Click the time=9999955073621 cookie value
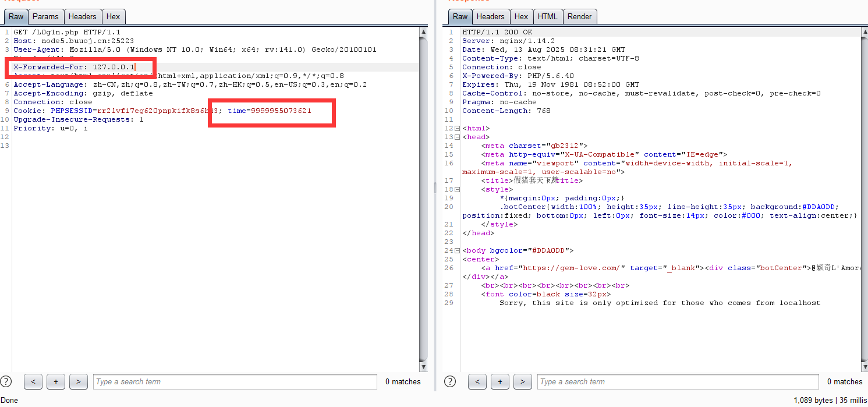868x407 pixels. tap(270, 111)
